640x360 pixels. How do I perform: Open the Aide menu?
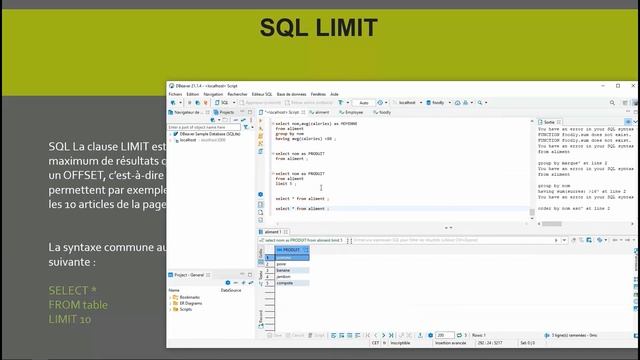click(334, 94)
